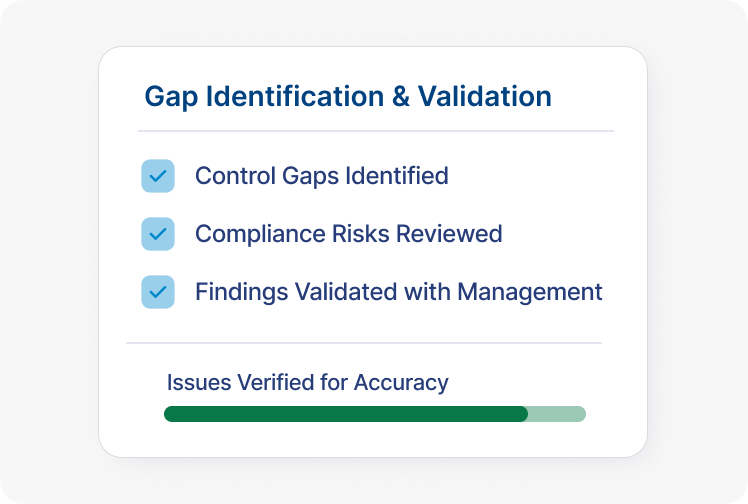
Task: Click the gray background outside the card
Action: click(50, 250)
